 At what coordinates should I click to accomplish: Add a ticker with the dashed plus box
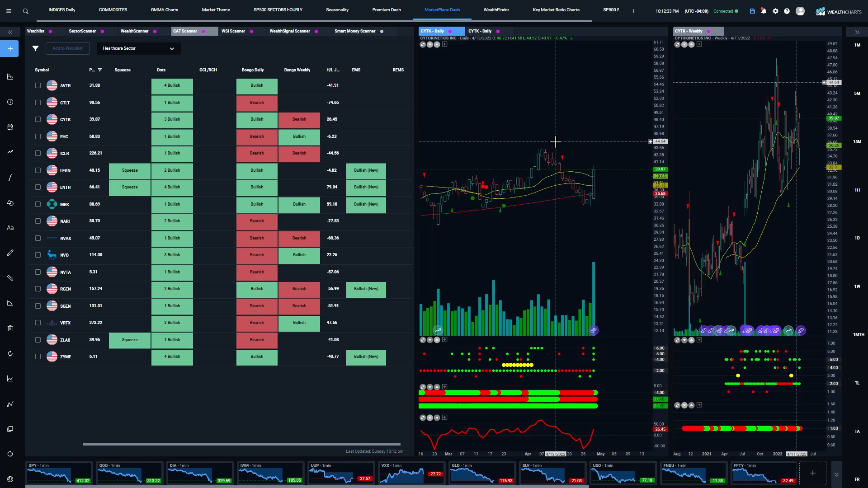click(x=812, y=473)
